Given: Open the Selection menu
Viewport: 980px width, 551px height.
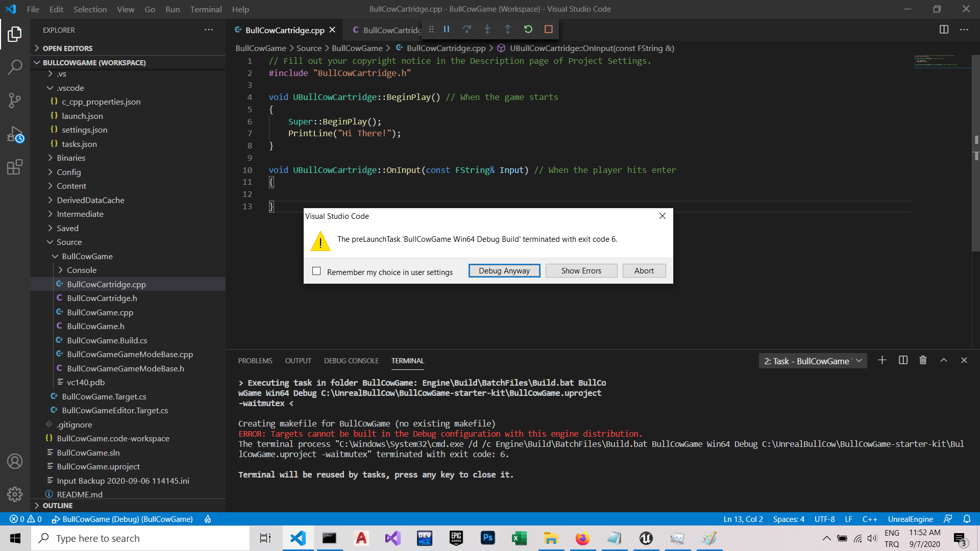Looking at the screenshot, I should pos(90,9).
